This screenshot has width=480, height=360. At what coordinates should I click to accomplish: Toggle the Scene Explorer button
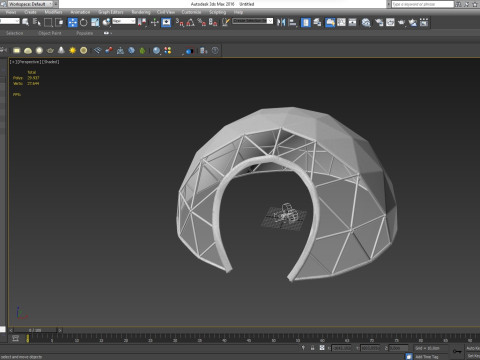306,22
